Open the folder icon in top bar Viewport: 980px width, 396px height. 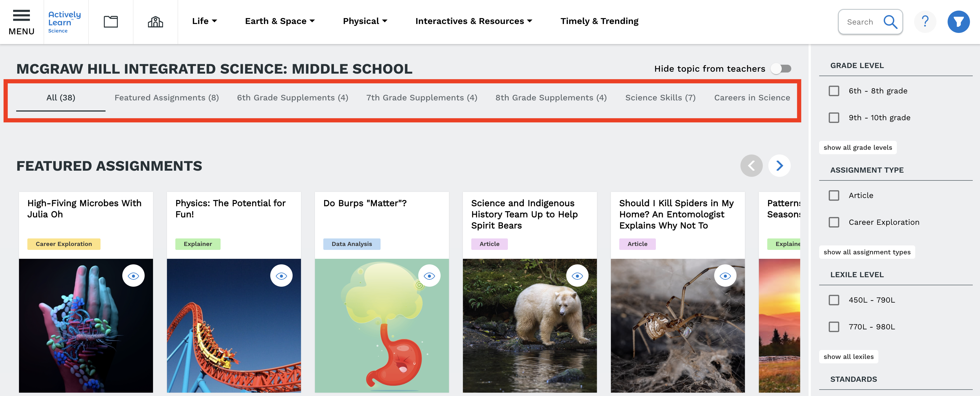pos(111,22)
